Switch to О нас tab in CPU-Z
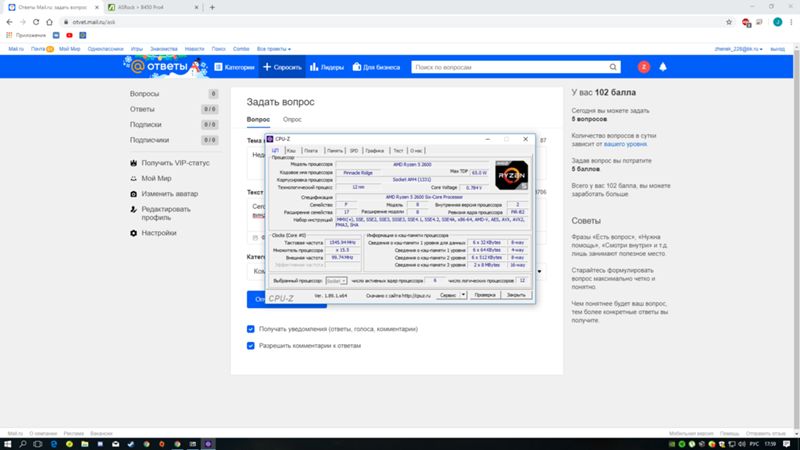This screenshot has height=450, width=800. pyautogui.click(x=416, y=151)
